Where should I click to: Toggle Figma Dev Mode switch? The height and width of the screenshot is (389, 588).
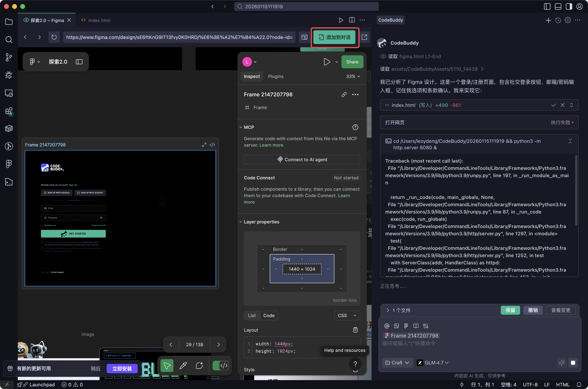(x=220, y=365)
